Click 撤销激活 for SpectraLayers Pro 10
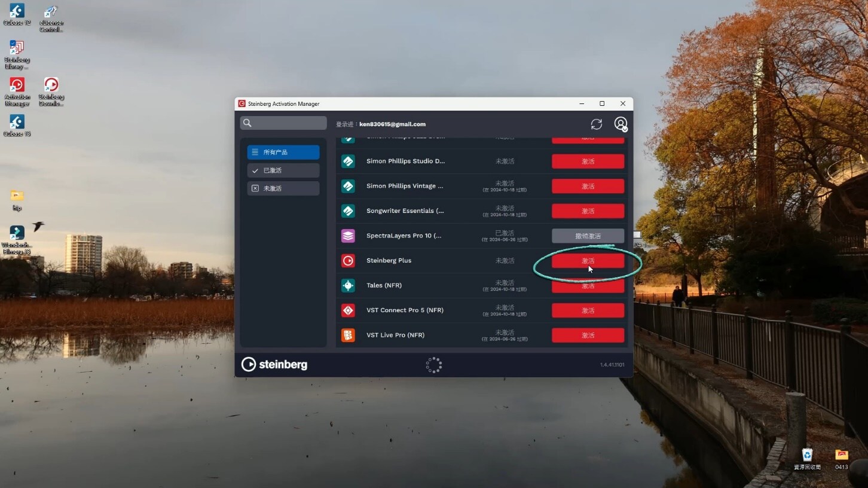868x488 pixels. coord(588,236)
